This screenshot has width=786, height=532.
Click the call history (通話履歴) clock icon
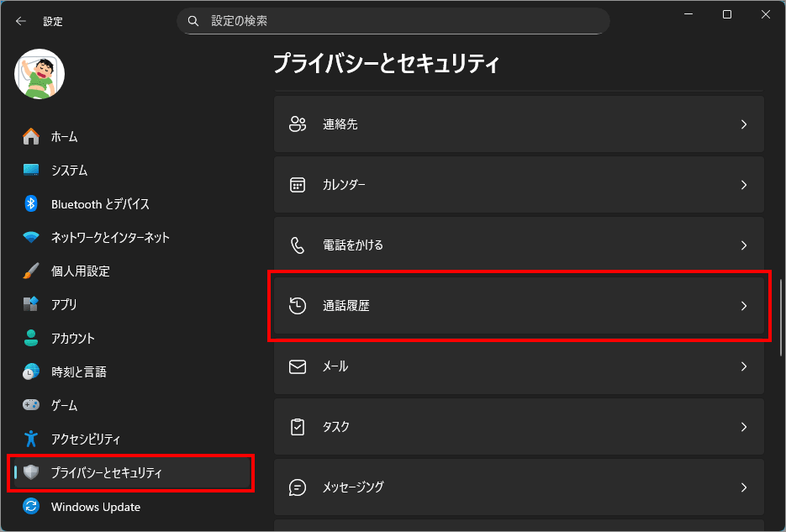[x=297, y=306]
